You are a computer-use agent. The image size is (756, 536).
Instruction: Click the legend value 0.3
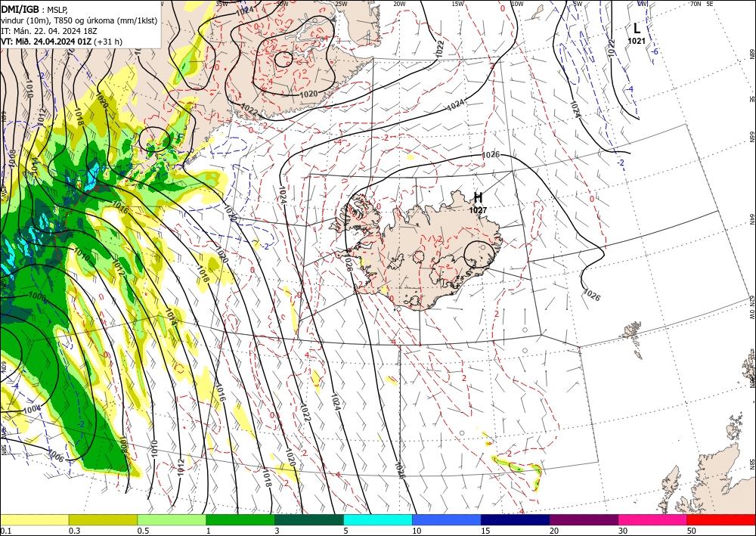click(74, 531)
